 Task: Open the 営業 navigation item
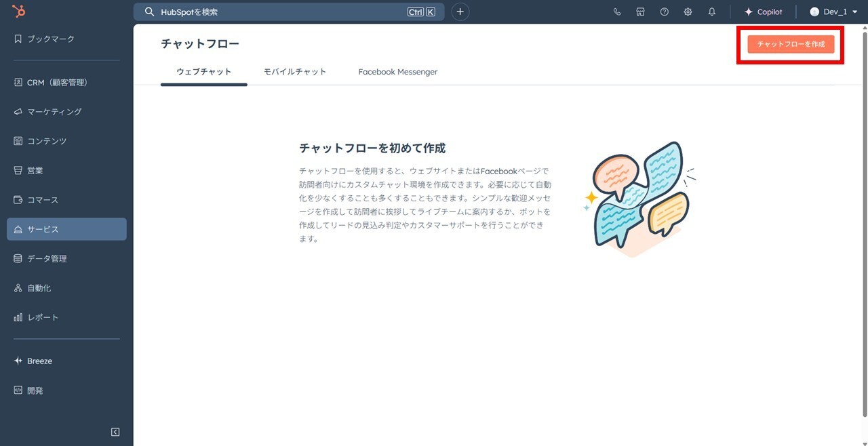[37, 170]
